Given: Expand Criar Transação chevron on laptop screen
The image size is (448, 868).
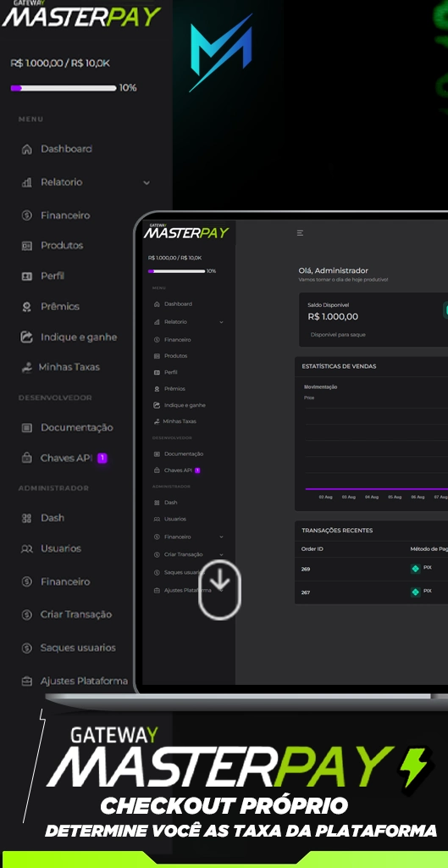Looking at the screenshot, I should tap(221, 554).
